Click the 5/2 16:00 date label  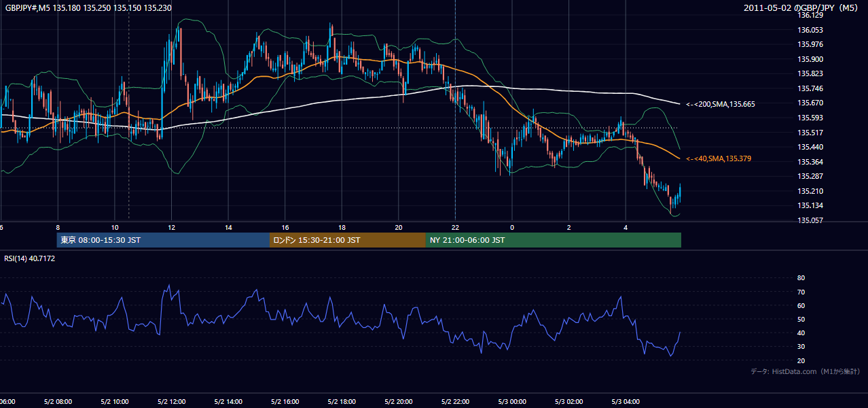point(285,401)
